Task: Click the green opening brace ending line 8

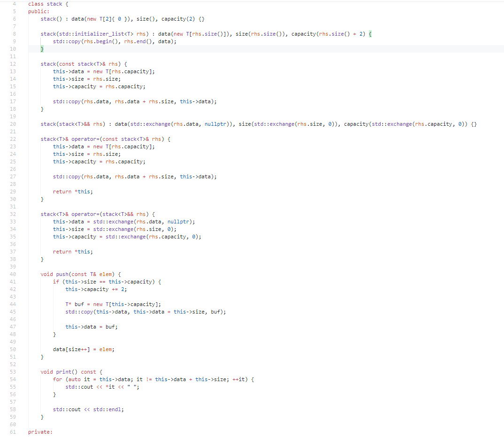Action: [370, 34]
